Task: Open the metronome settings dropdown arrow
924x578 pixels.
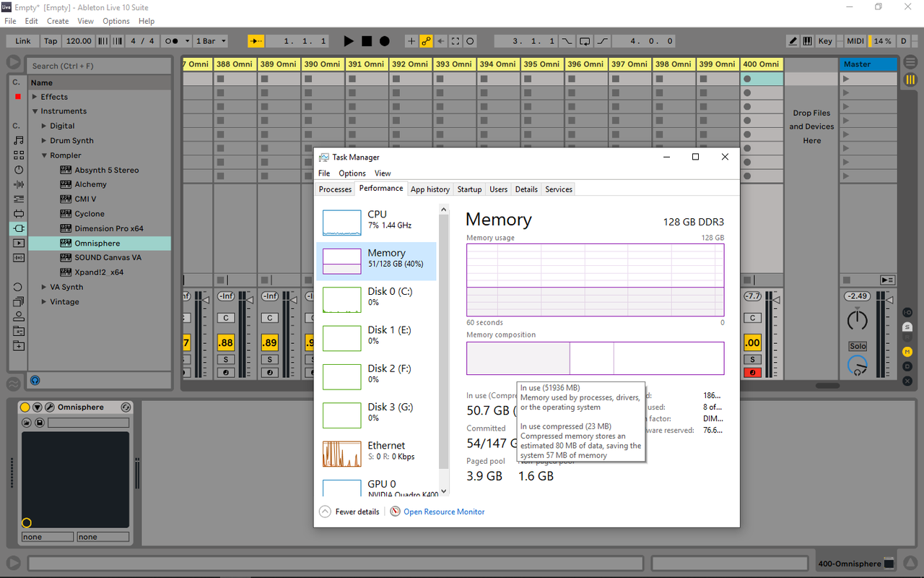Action: click(188, 41)
